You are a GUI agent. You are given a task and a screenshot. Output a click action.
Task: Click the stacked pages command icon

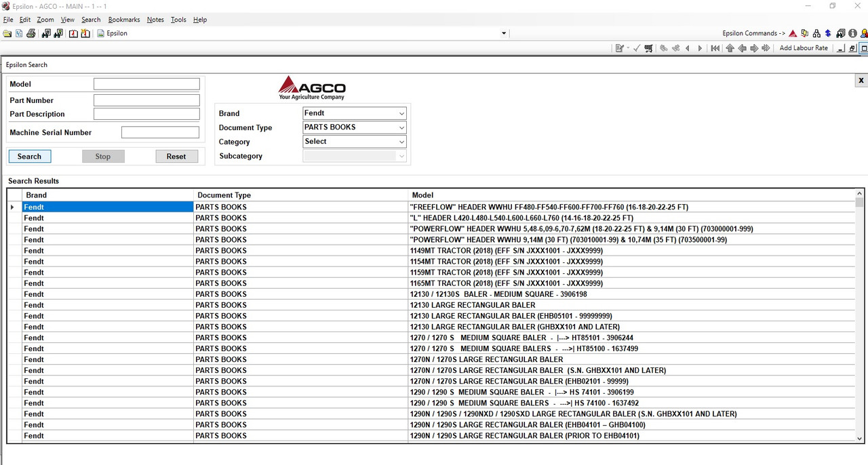tap(804, 33)
